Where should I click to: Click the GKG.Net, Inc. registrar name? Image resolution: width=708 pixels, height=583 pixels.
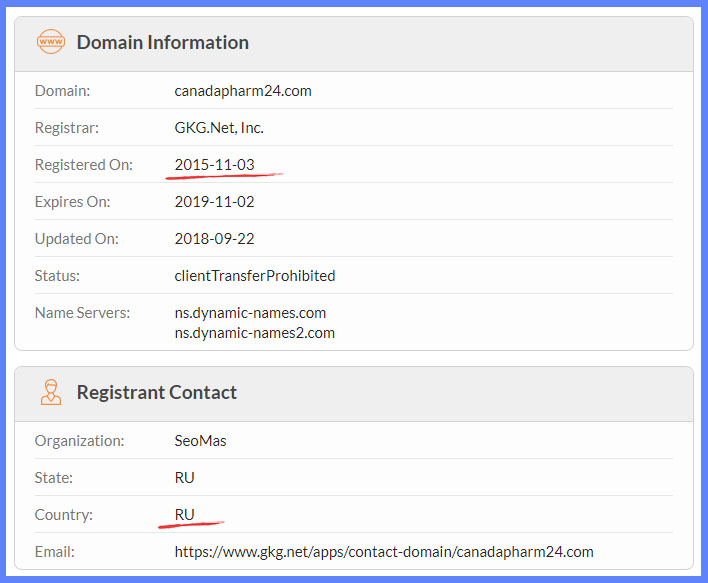219,128
